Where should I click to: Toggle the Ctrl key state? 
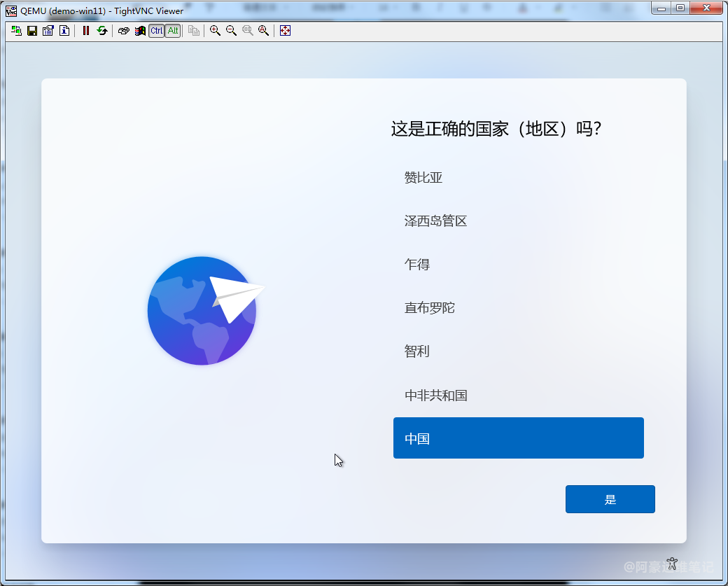(157, 31)
